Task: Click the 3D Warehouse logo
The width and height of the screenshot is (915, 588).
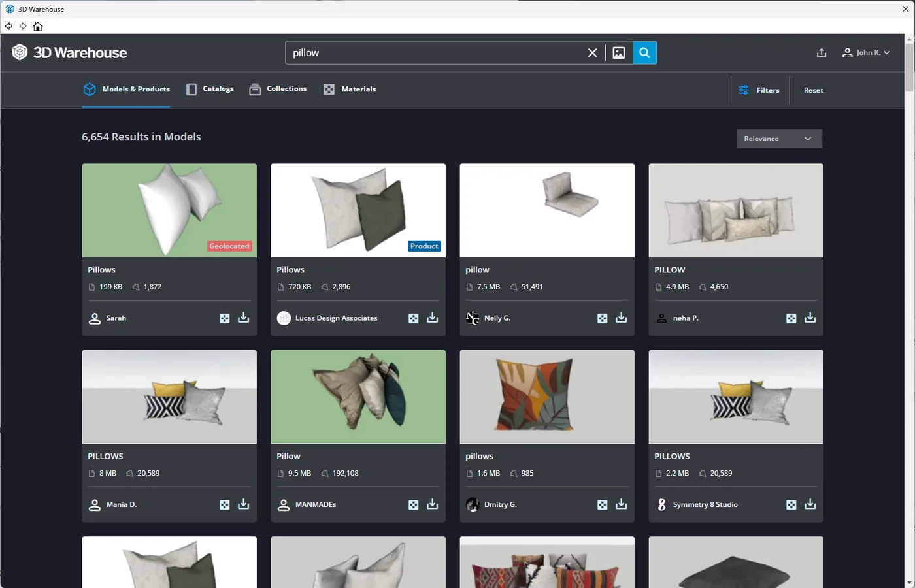Action: (69, 52)
